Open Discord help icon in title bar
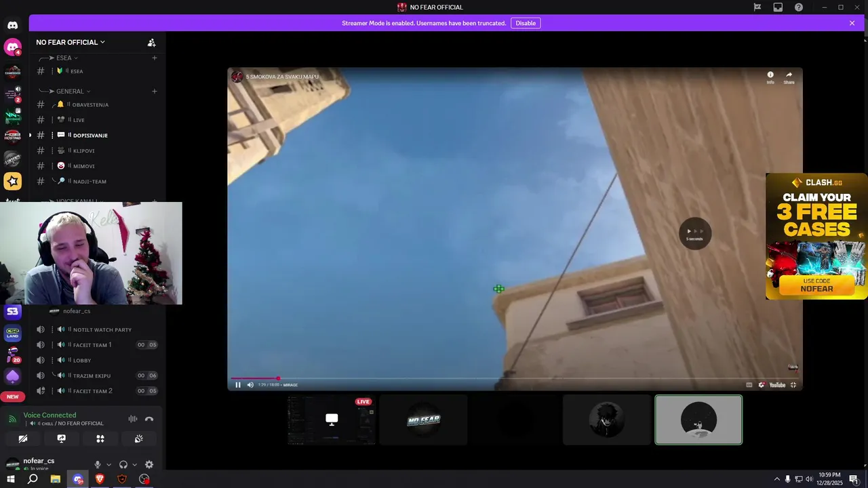Screen dimensions: 868x488 tap(799, 7)
